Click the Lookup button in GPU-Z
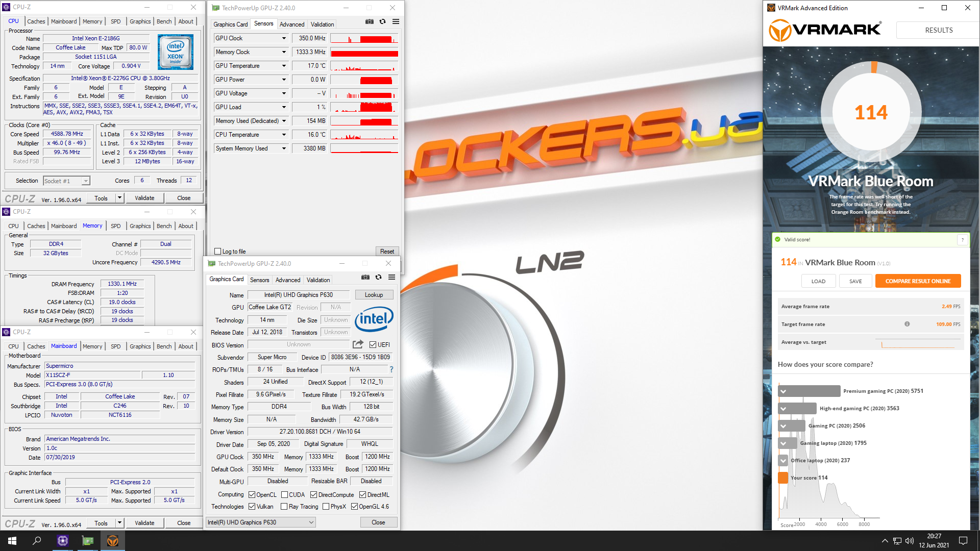The image size is (980, 551). click(x=374, y=295)
